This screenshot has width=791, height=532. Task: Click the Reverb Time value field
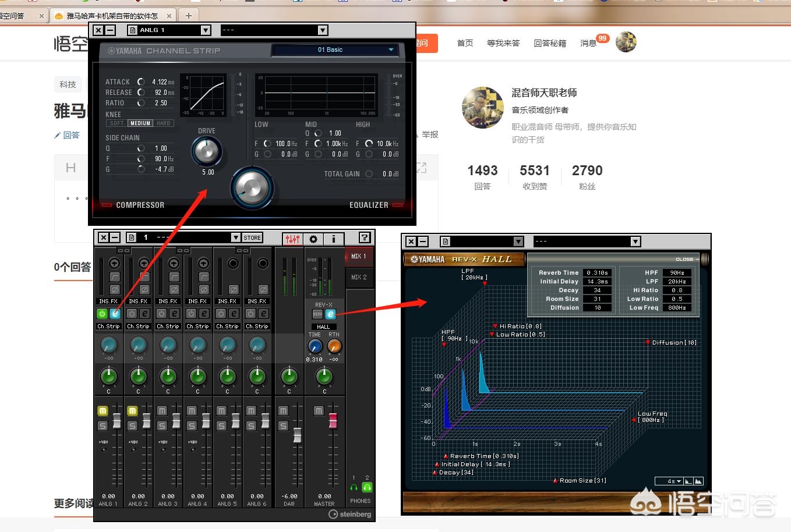click(597, 272)
